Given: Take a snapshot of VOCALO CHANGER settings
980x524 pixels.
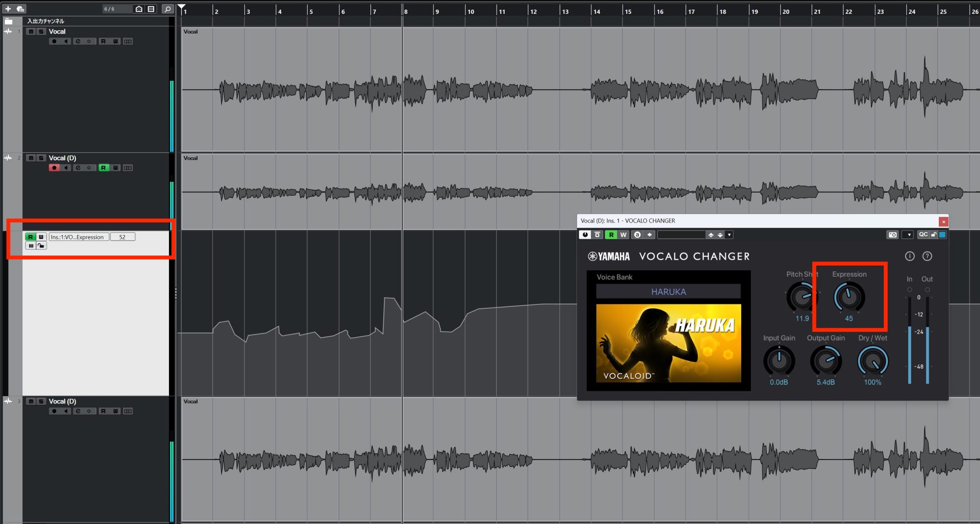Looking at the screenshot, I should tap(893, 234).
